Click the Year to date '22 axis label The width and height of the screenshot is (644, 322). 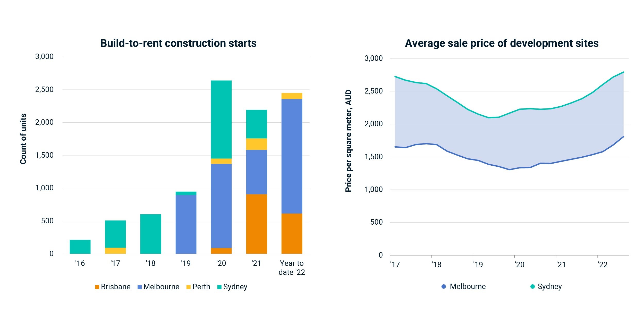pos(292,268)
